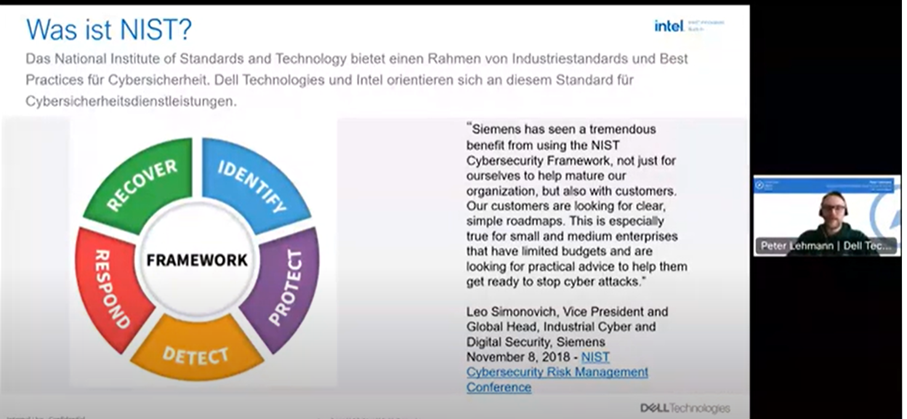The image size is (907, 419).
Task: Click the "get ready to stop cyber attacks." line
Action: point(556,281)
